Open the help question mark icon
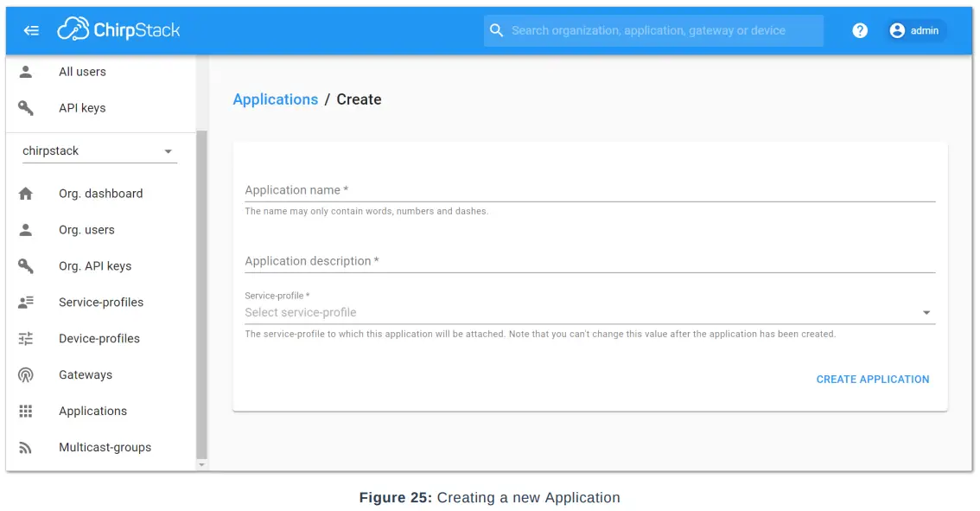 coord(860,30)
